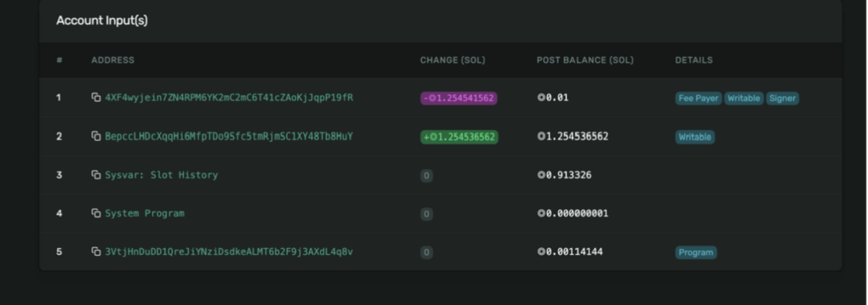Open the BepccLHDcXqqHi6MfpTDo9 address link
Screen dimensions: 868x305
click(229, 136)
